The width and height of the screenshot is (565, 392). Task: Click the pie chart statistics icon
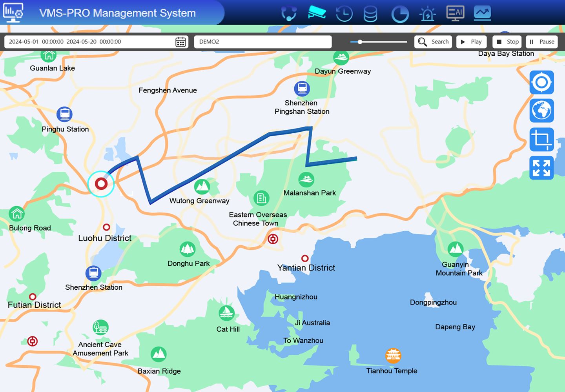(x=400, y=13)
